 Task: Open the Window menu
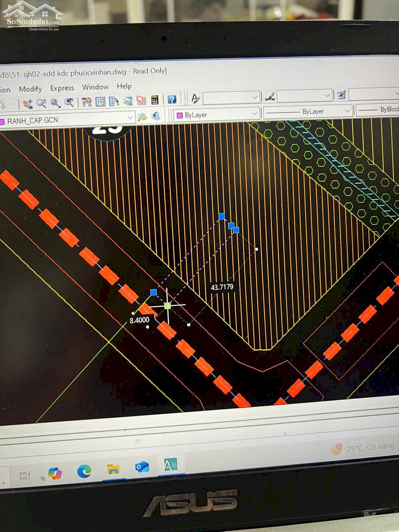coord(95,87)
